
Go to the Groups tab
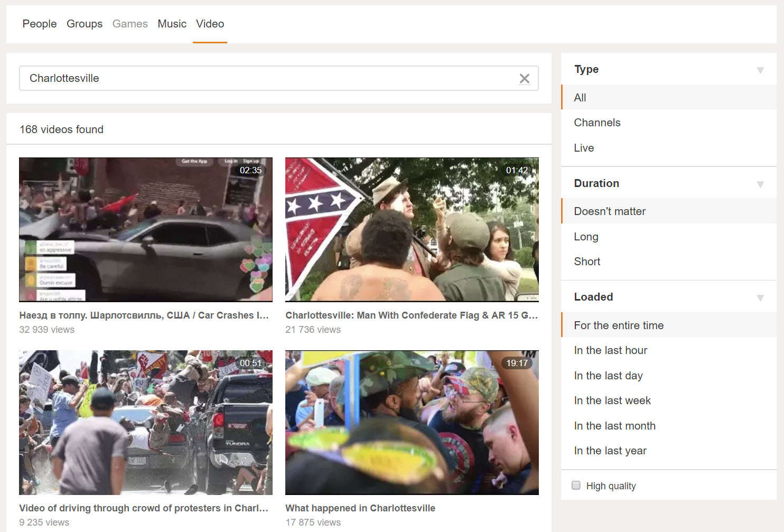85,24
